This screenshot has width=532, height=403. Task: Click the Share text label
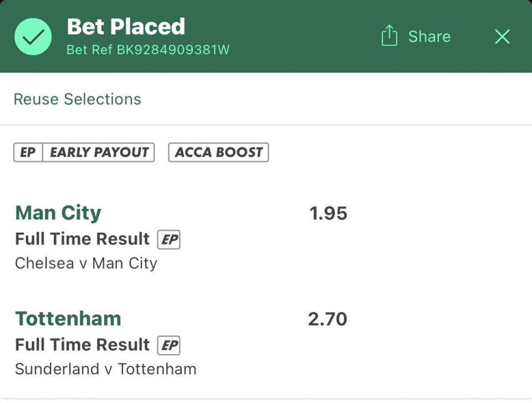coord(429,37)
